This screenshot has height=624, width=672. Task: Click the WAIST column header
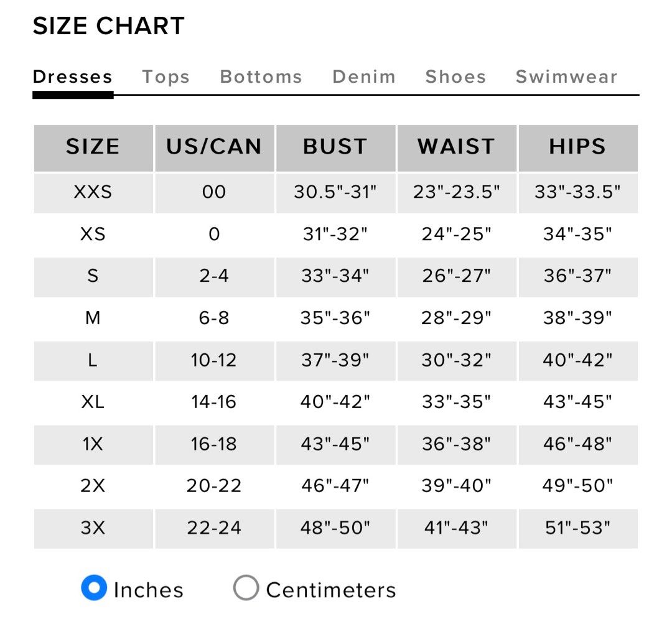457,148
